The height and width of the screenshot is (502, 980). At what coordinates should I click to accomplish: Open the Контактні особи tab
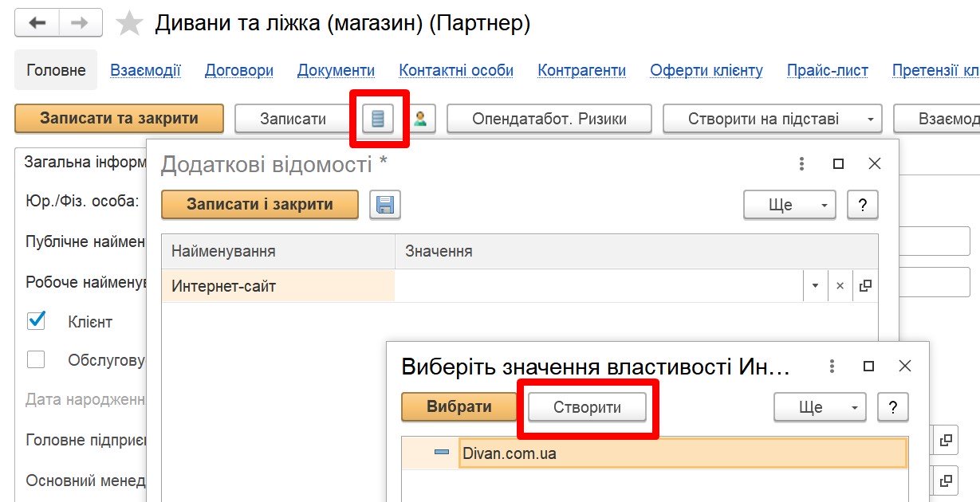click(456, 70)
